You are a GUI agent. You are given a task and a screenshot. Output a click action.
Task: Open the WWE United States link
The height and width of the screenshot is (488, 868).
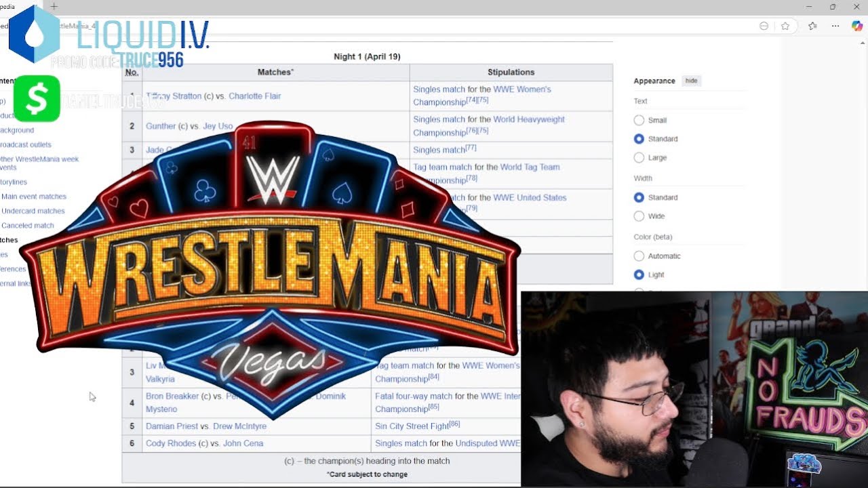pos(530,198)
